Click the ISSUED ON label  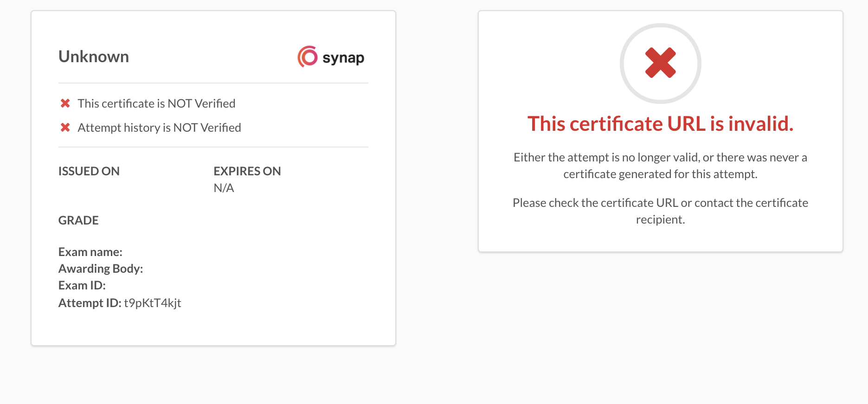click(89, 171)
